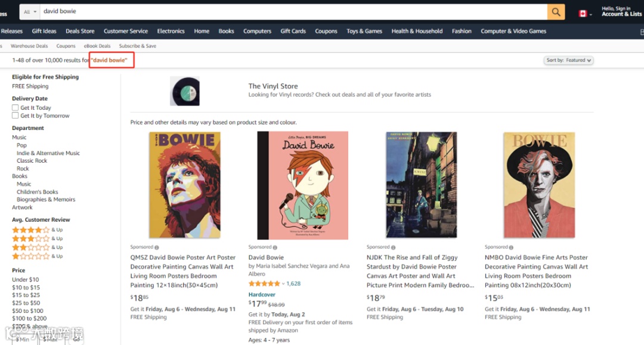Open Ziggy Stardust album poster thumbnail
The height and width of the screenshot is (345, 644).
421,185
